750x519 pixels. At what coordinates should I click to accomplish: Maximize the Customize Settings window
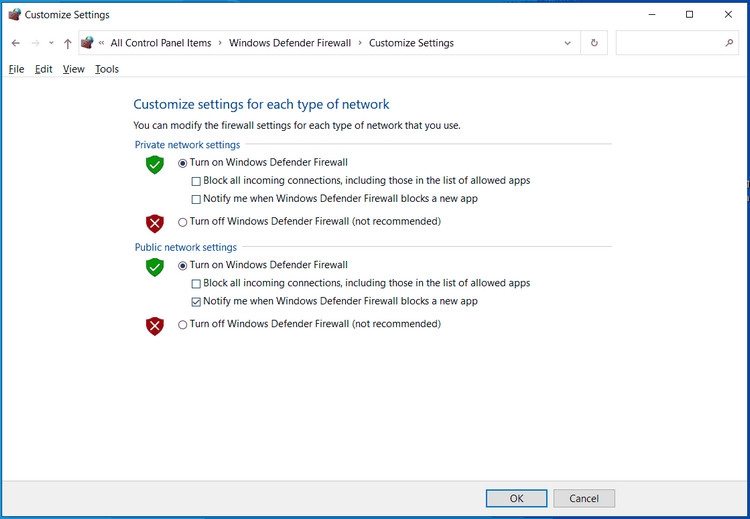[689, 14]
